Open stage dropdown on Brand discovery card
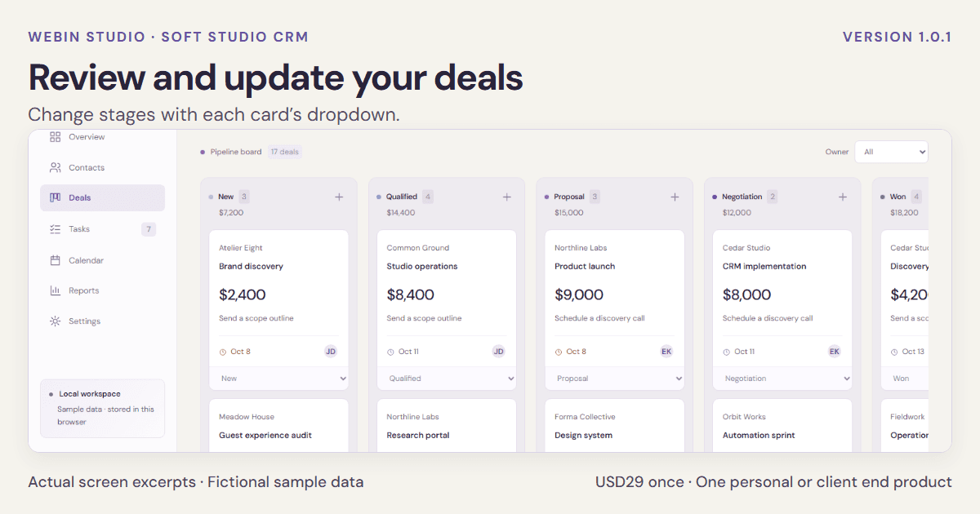The width and height of the screenshot is (980, 514). point(278,379)
